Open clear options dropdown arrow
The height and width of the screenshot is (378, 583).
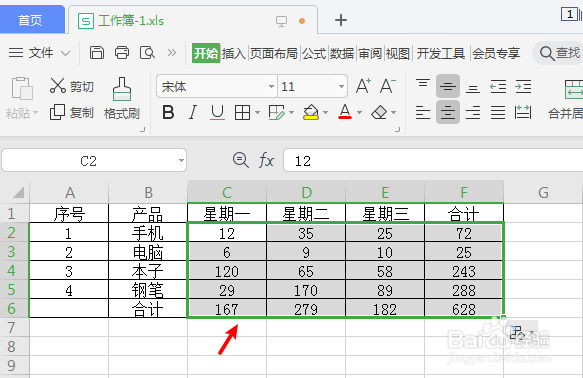pyautogui.click(x=393, y=112)
